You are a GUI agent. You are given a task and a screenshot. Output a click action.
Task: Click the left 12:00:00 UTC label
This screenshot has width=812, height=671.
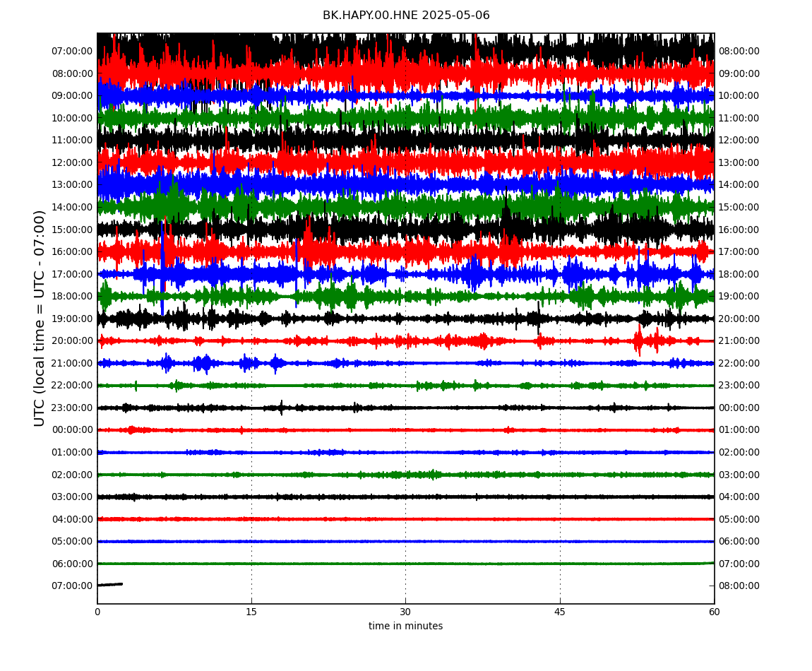(72, 162)
